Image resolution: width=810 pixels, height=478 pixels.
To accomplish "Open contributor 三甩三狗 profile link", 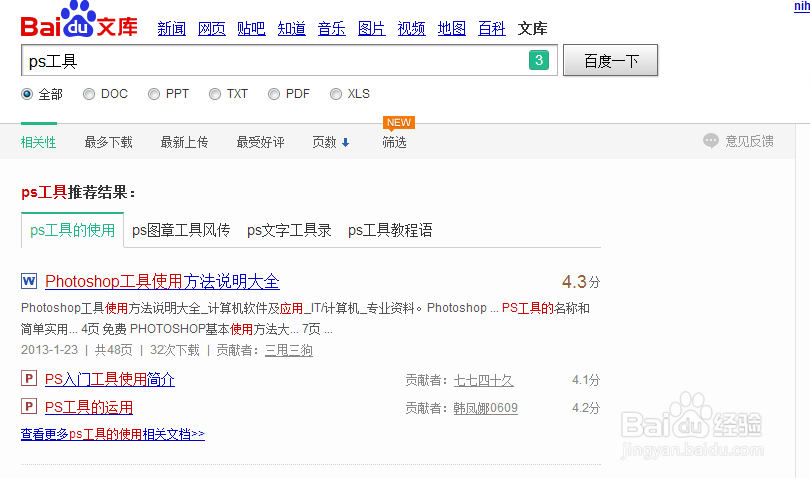I will coord(289,350).
